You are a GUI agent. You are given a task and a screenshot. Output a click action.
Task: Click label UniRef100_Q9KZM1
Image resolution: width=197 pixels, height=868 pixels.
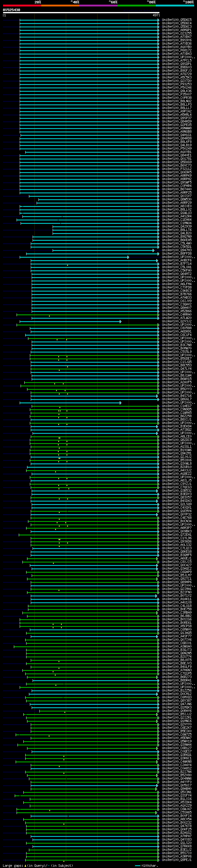coord(177,454)
